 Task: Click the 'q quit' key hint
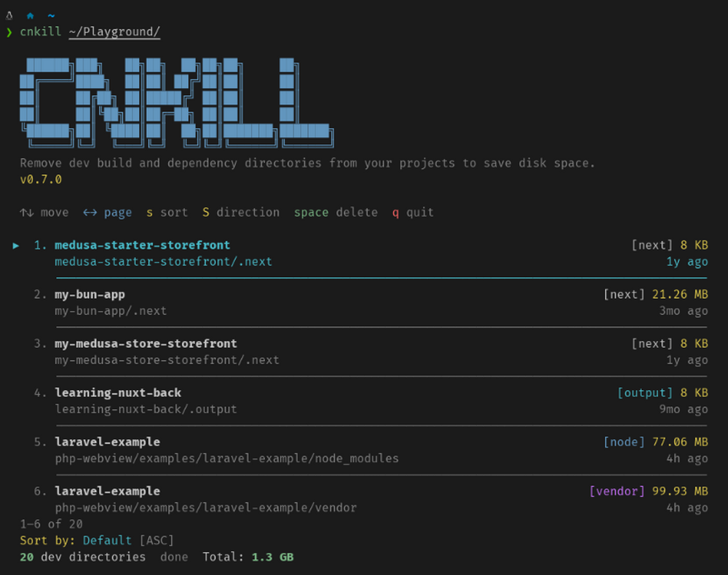[x=413, y=213]
